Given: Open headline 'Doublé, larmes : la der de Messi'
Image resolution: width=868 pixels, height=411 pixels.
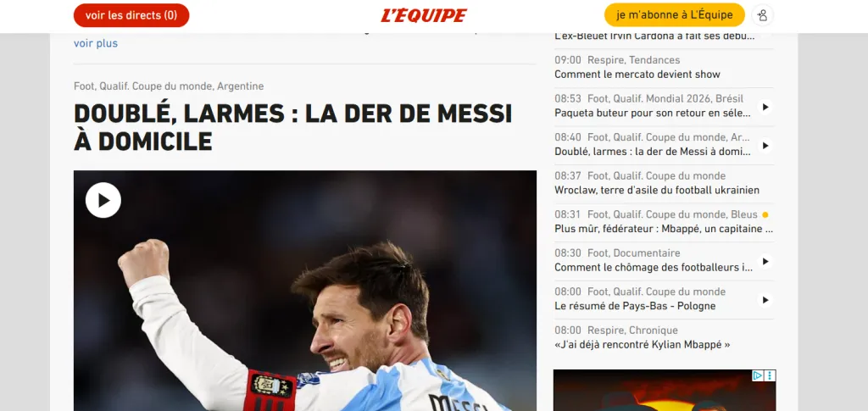Looking at the screenshot, I should coord(292,127).
